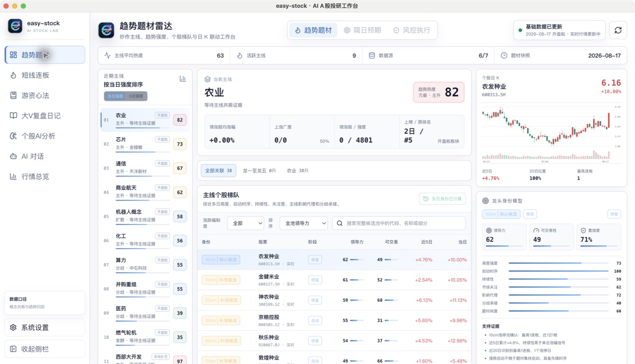Screen dimensions: 635x364
Task: Collapse the sidebar with 收起侧栏
Action: click(x=45, y=349)
